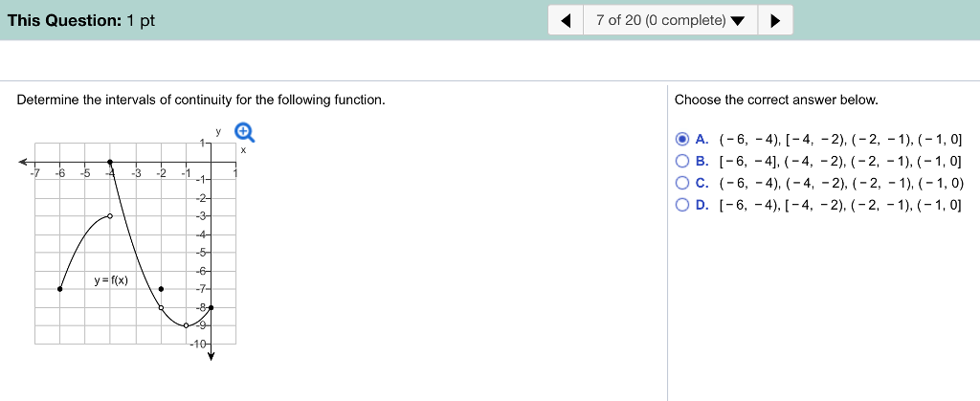Click the 'Determine the intervals of continuity' prompt
The height and width of the screenshot is (401, 980).
[201, 100]
